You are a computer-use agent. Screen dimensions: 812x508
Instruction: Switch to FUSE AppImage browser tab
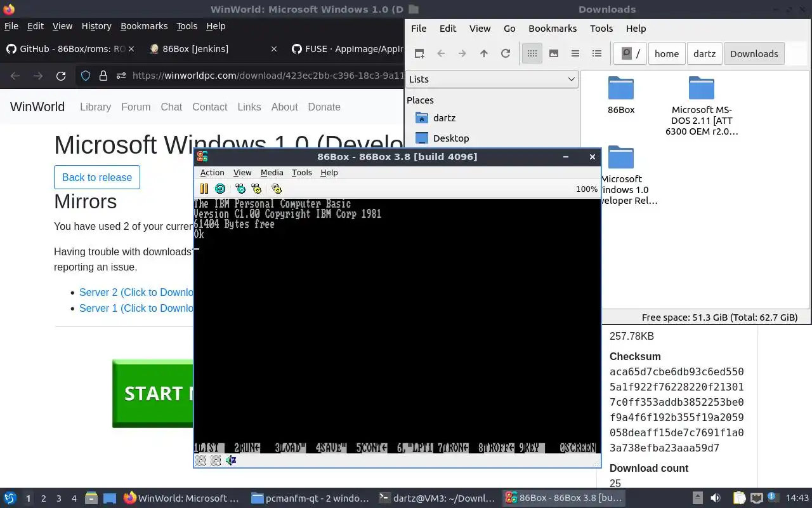[x=346, y=49]
